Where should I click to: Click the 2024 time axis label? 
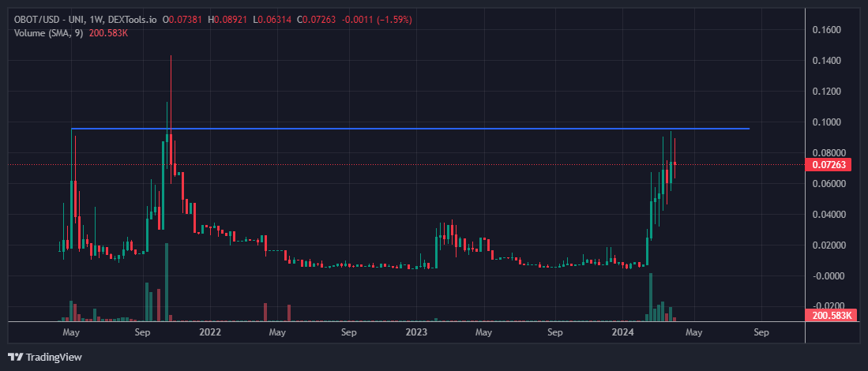[x=623, y=333]
